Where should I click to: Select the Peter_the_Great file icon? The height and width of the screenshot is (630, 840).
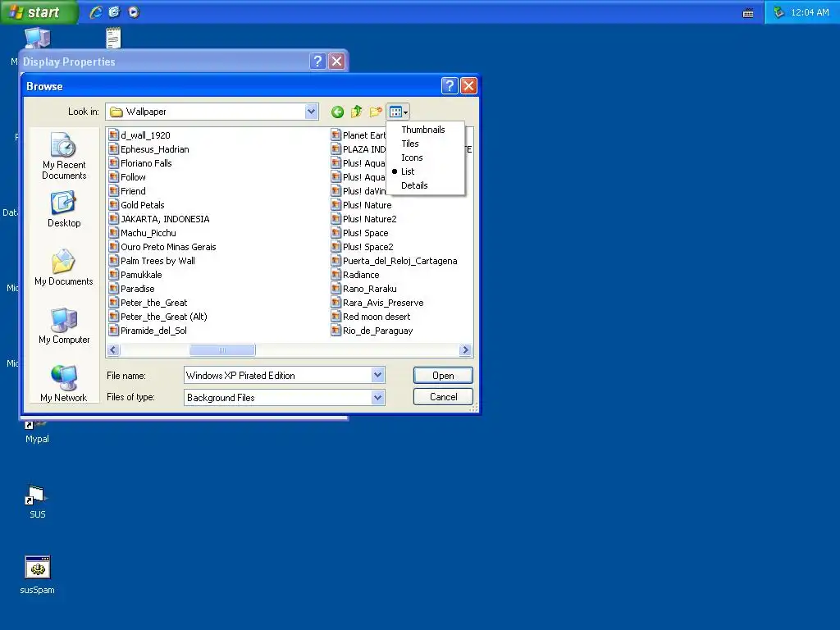click(x=113, y=302)
